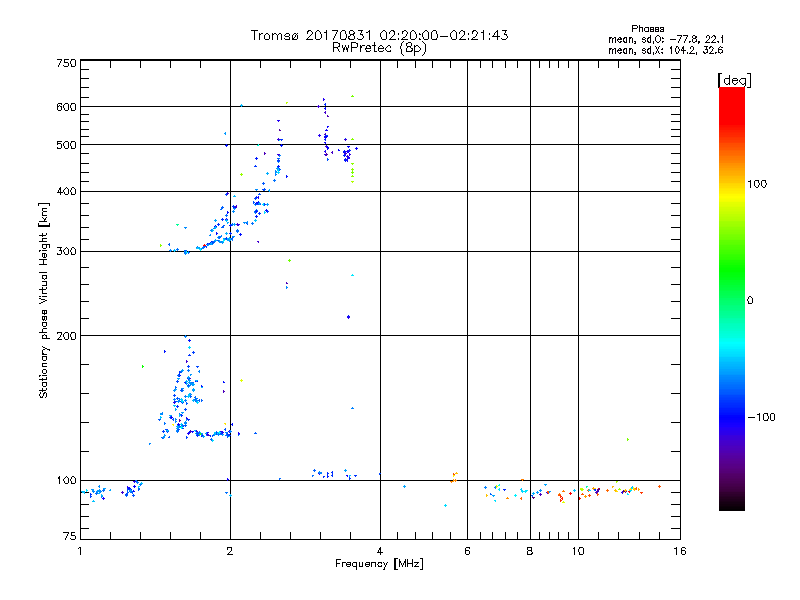Screen dimensions: 800x600
Task: Click the x-axis tick label '2'
Action: [230, 551]
